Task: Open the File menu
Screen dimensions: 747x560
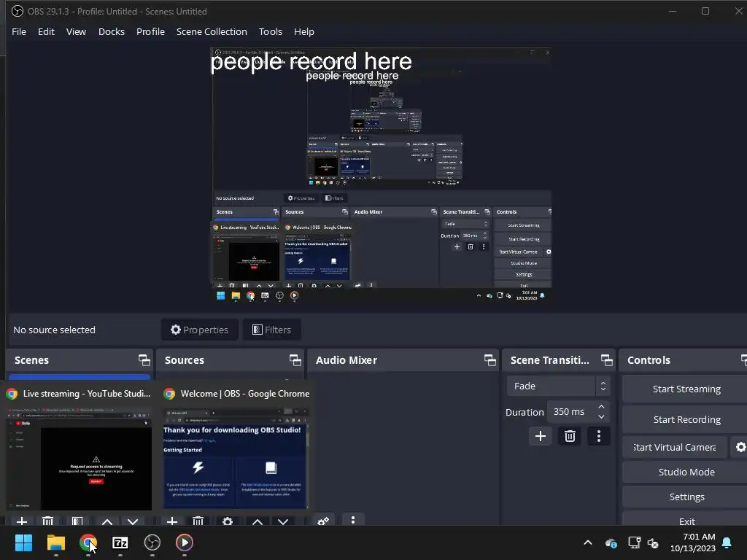Action: (19, 31)
